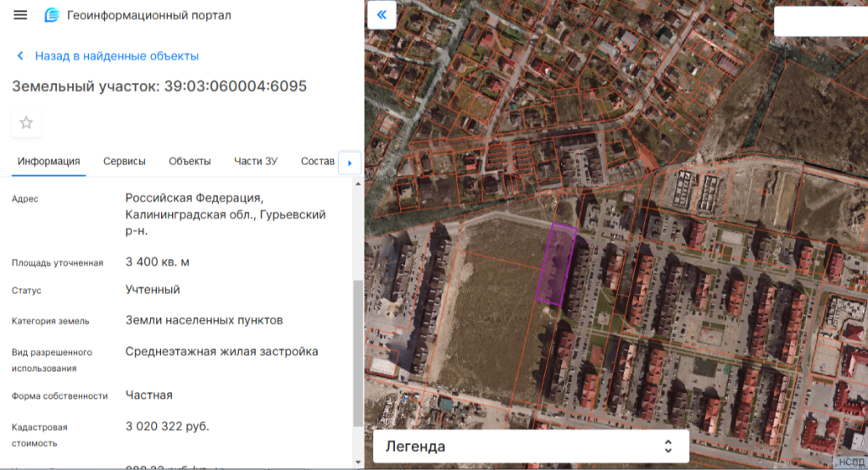Select the purple highlighted parcel on map
The height and width of the screenshot is (470, 868).
click(x=556, y=264)
